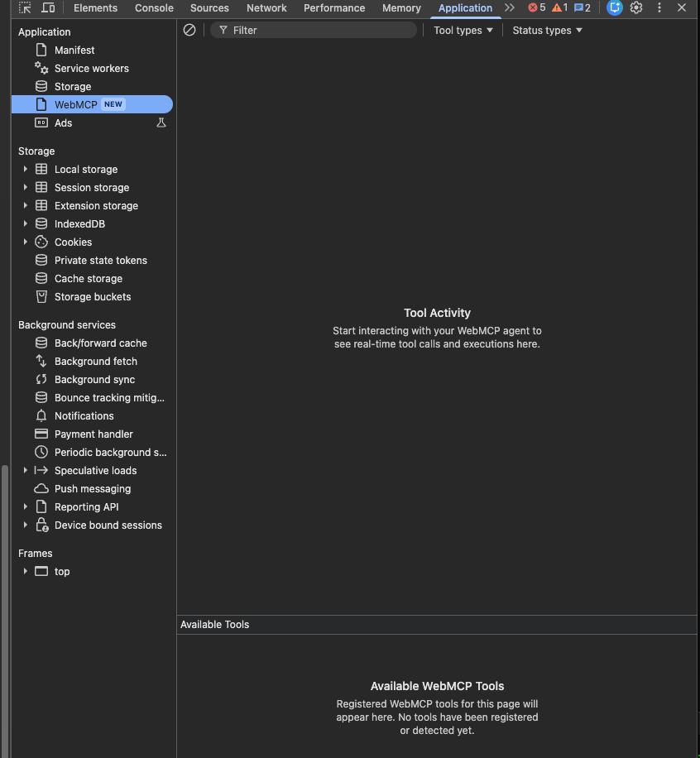Select the Payment handler card icon
The width and height of the screenshot is (700, 758).
41,434
